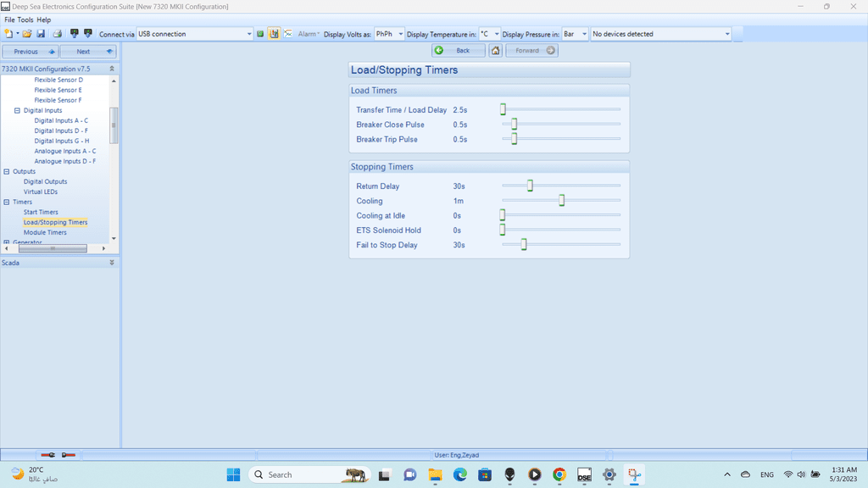Launch Microsoft Edge from taskbar
Viewport: 868px width, 488px height.
(x=460, y=474)
